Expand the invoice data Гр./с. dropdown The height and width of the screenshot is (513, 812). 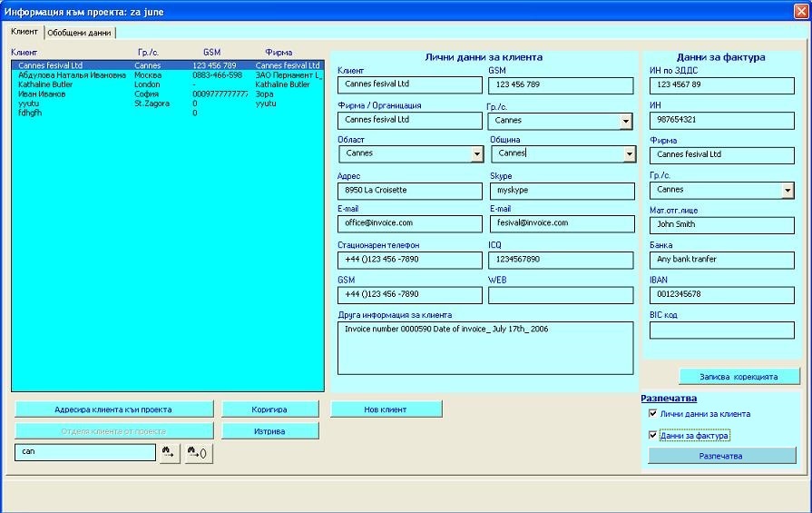pos(787,191)
